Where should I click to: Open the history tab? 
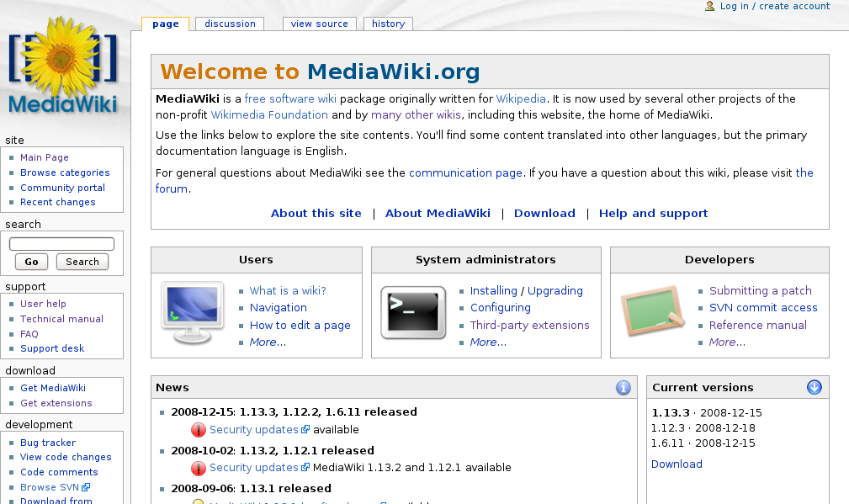pyautogui.click(x=388, y=24)
